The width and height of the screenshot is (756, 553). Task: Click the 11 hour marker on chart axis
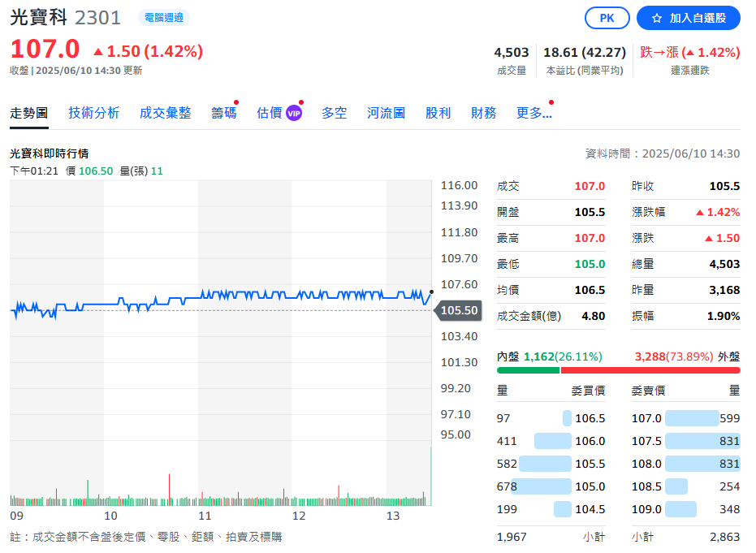205,516
